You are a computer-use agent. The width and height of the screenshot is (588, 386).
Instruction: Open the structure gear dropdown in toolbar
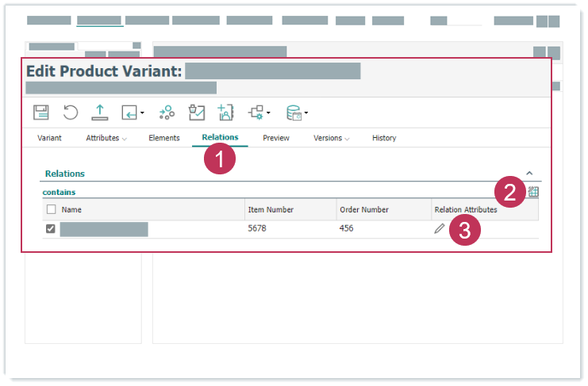point(259,113)
